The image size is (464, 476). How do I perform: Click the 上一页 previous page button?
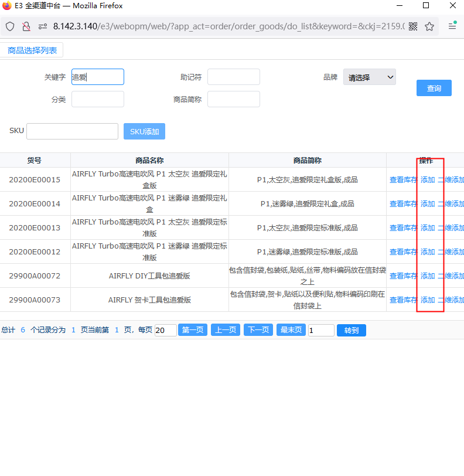pyautogui.click(x=226, y=329)
